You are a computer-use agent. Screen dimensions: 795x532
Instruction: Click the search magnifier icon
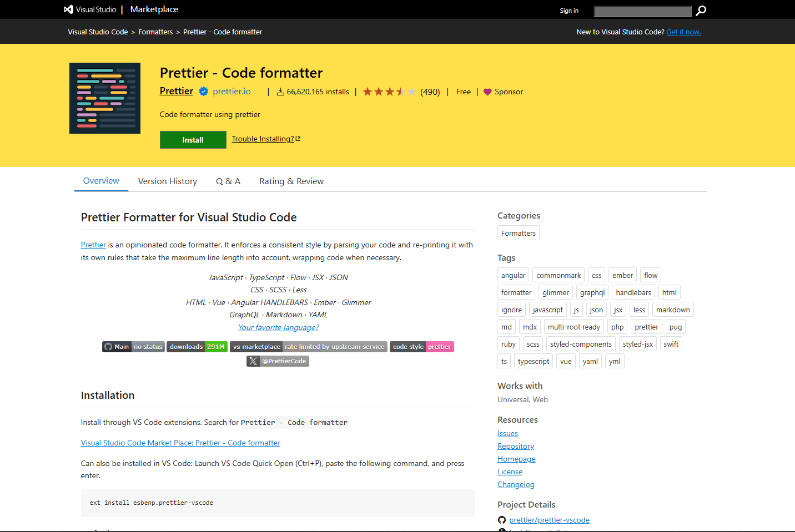pyautogui.click(x=700, y=11)
